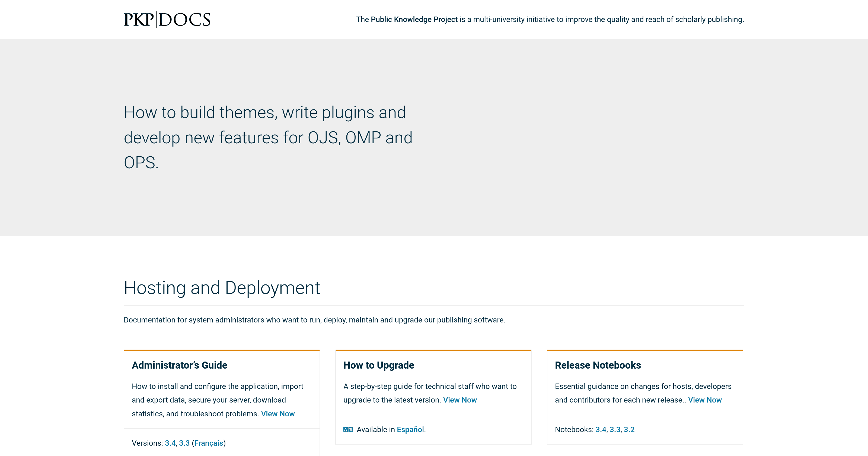Select version 3.4 of the Administrator's Guide
The height and width of the screenshot is (456, 868).
(170, 443)
